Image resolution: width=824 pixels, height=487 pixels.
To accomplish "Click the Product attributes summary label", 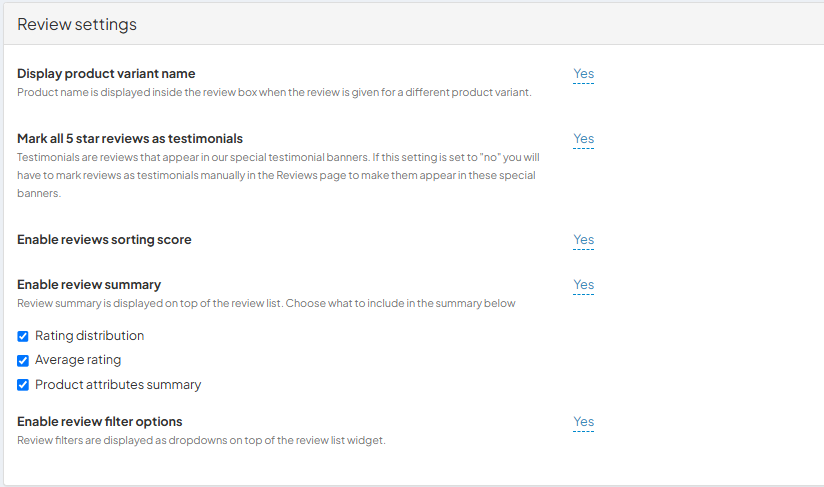I will pyautogui.click(x=118, y=385).
